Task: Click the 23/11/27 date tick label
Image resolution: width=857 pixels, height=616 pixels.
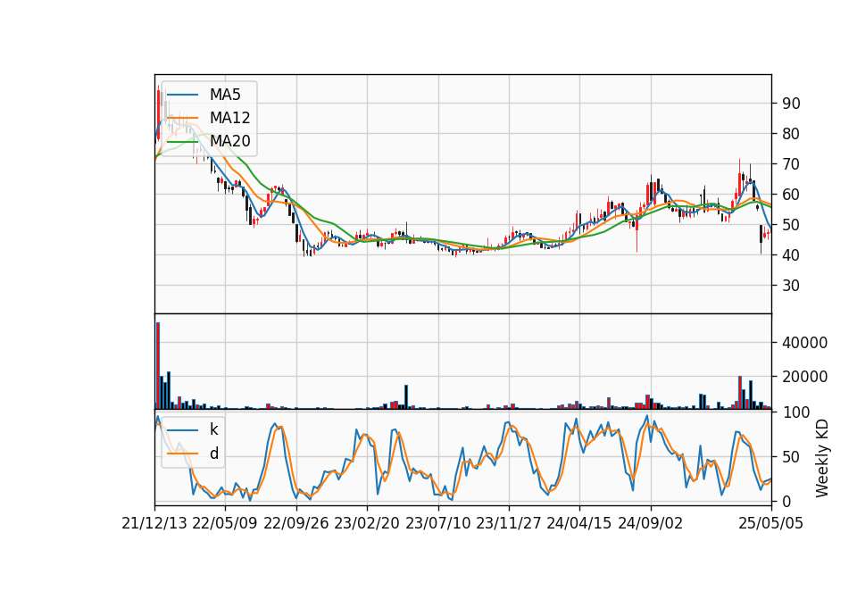Action: (509, 523)
